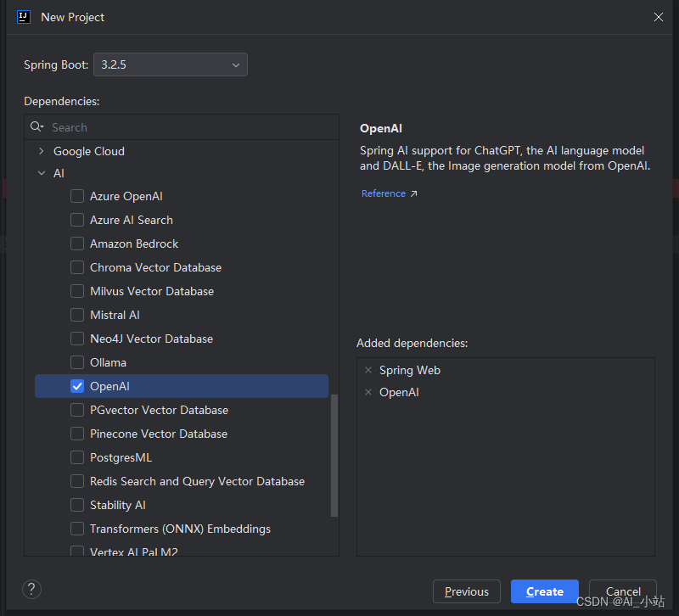Expand the Google Cloud category

[41, 151]
